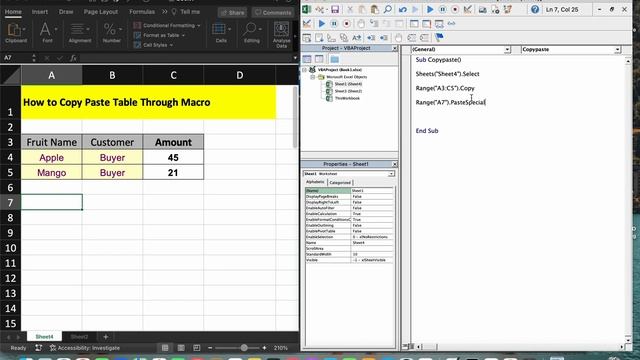This screenshot has height=360, width=640.
Task: Click the Quick Watch glasses icon
Action: 451,23
